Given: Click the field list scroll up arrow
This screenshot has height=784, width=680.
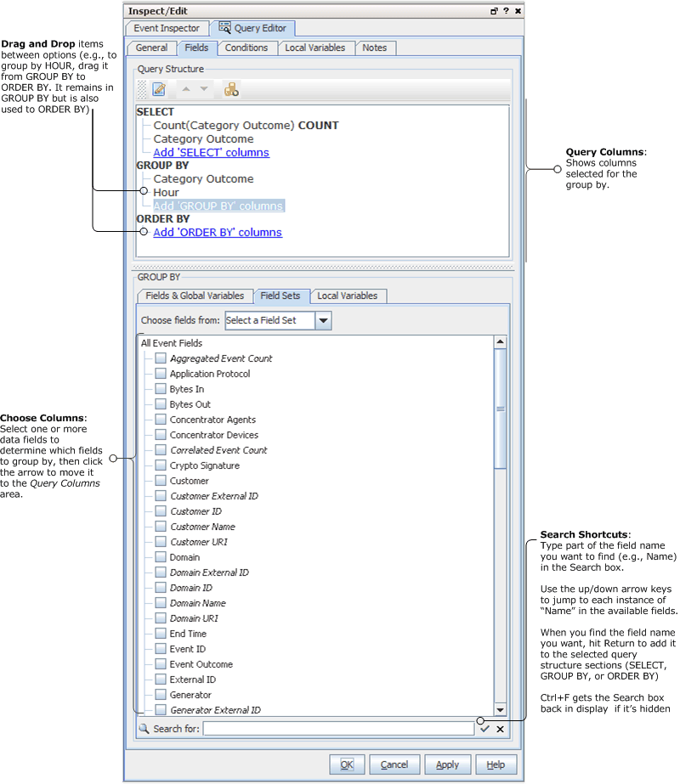Looking at the screenshot, I should pyautogui.click(x=500, y=342).
